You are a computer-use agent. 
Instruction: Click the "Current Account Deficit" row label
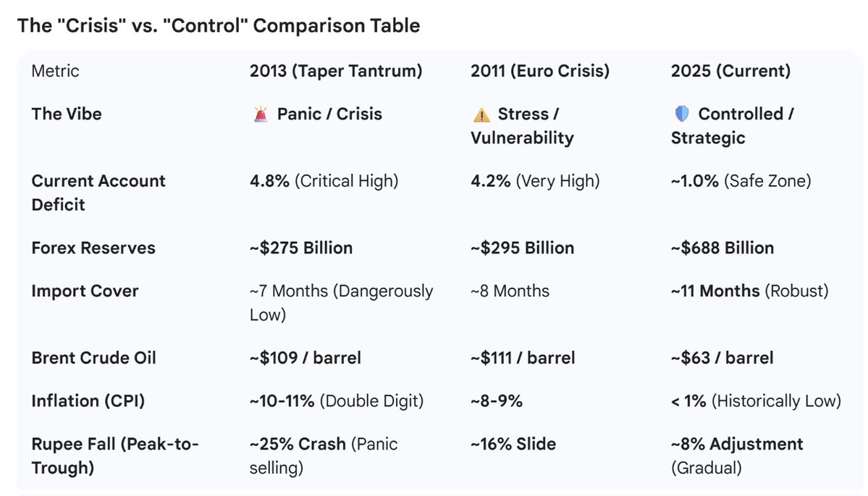[x=98, y=193]
